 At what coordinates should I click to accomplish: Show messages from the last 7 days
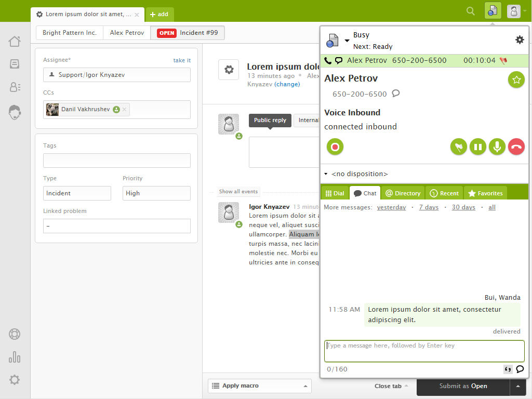coord(429,207)
